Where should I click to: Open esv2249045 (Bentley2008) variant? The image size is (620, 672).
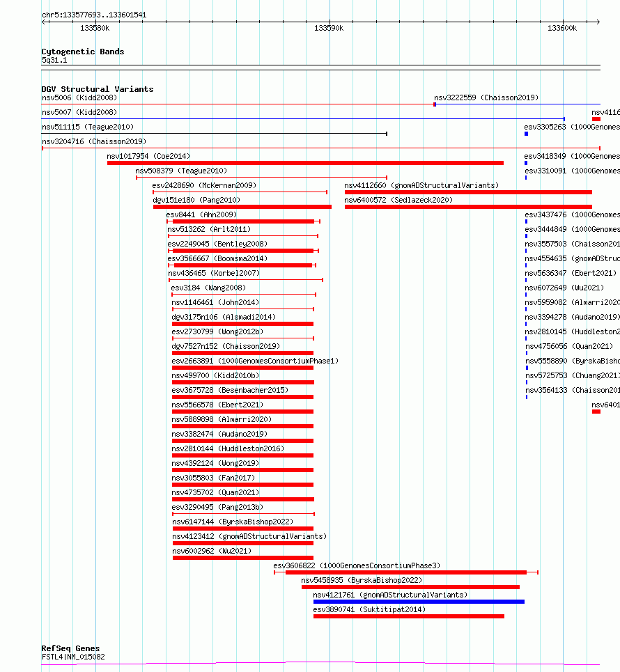[x=217, y=244]
